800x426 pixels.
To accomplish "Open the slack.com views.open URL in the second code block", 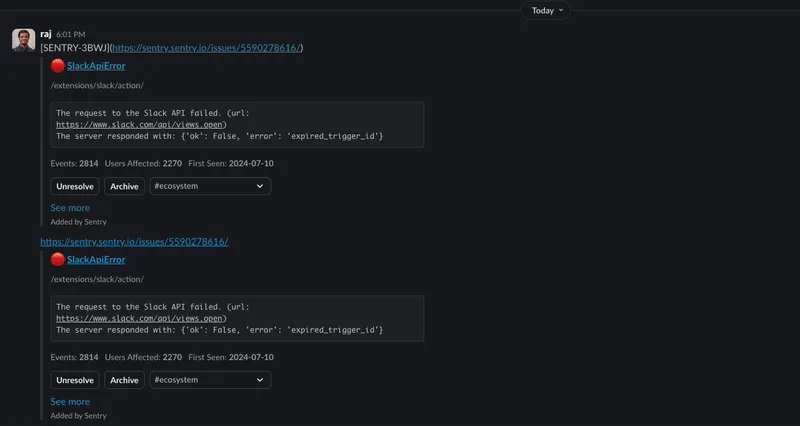I will pyautogui.click(x=140, y=318).
